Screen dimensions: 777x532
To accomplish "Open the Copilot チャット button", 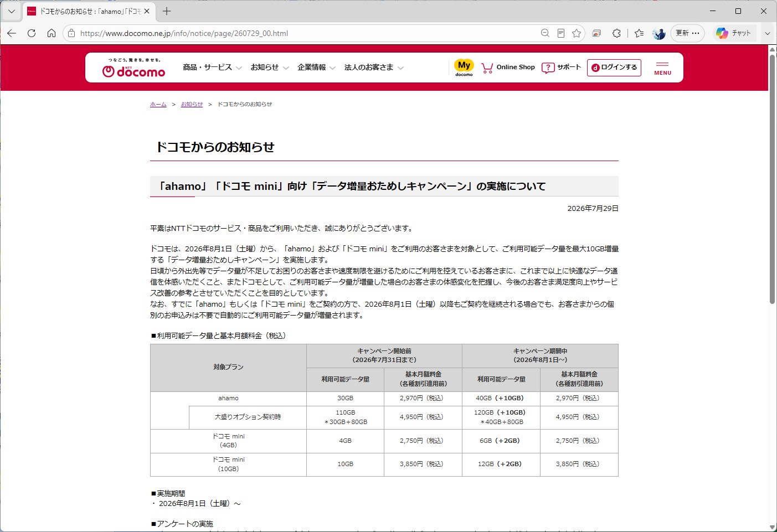I will pos(734,33).
